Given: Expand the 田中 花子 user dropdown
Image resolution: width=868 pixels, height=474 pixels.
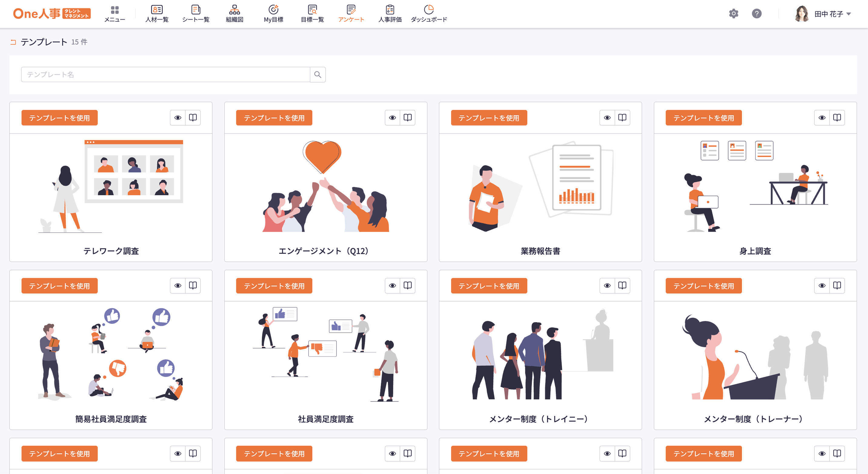Looking at the screenshot, I should (x=848, y=14).
